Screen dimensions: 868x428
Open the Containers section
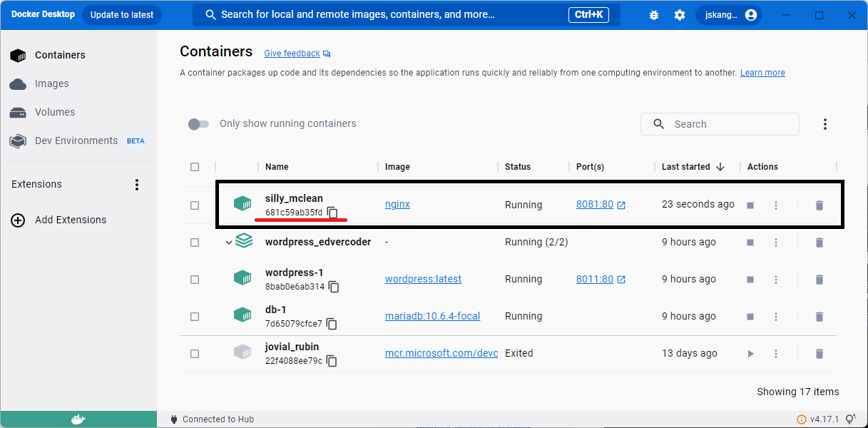78,55
